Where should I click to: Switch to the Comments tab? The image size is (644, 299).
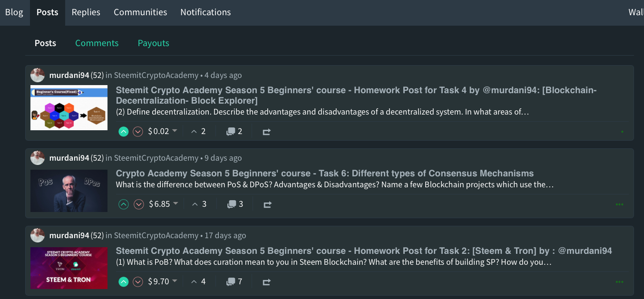(x=97, y=43)
